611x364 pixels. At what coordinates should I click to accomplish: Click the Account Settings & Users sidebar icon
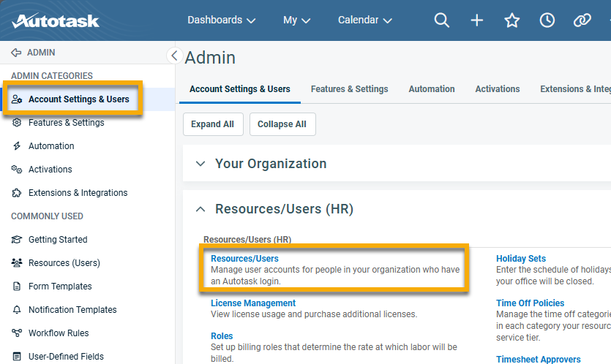(x=17, y=99)
